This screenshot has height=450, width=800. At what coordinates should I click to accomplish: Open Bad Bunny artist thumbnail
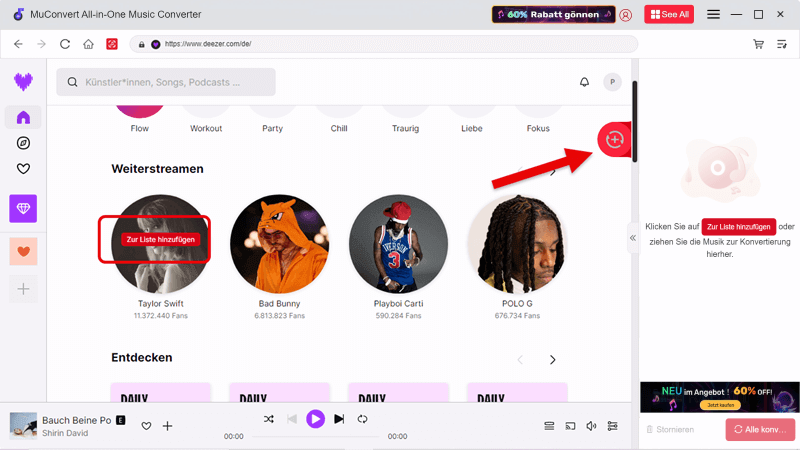pos(279,244)
